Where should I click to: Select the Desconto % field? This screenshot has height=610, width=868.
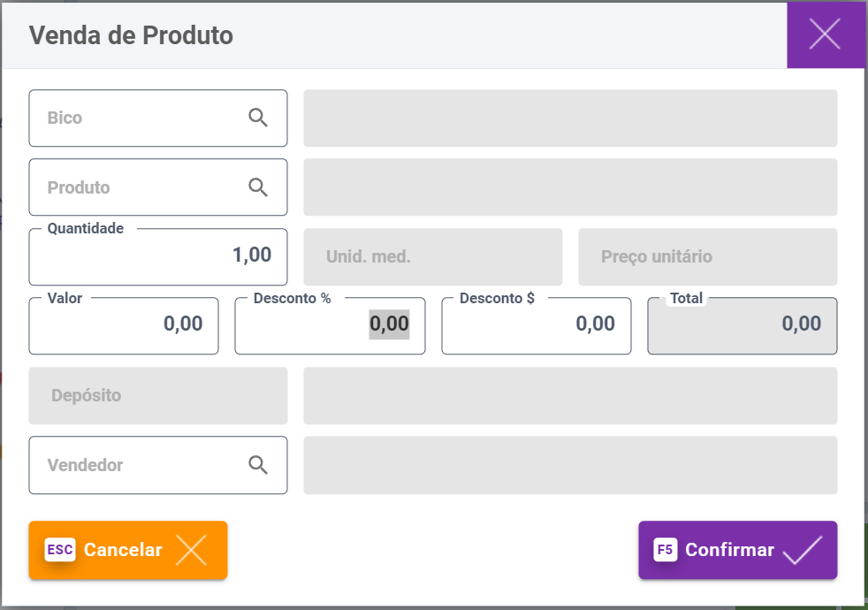point(330,325)
